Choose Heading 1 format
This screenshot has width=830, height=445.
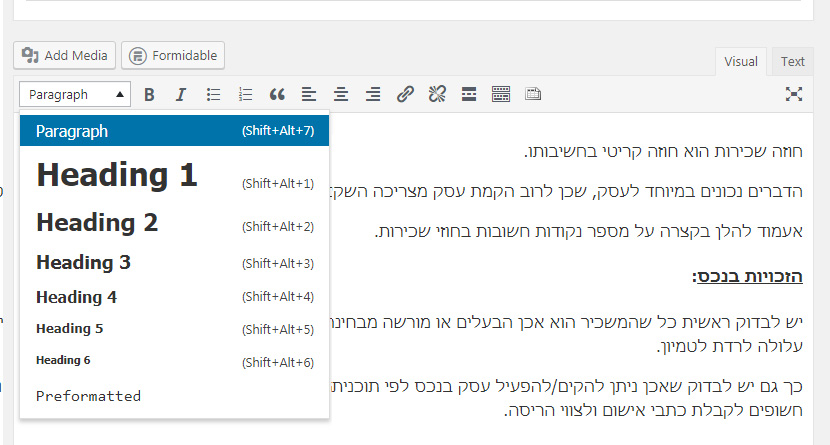click(x=175, y=176)
